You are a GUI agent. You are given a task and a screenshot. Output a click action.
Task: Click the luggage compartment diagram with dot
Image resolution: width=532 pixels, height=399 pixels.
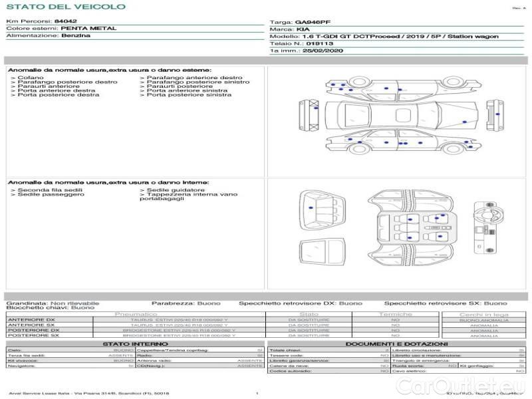(x=323, y=210)
